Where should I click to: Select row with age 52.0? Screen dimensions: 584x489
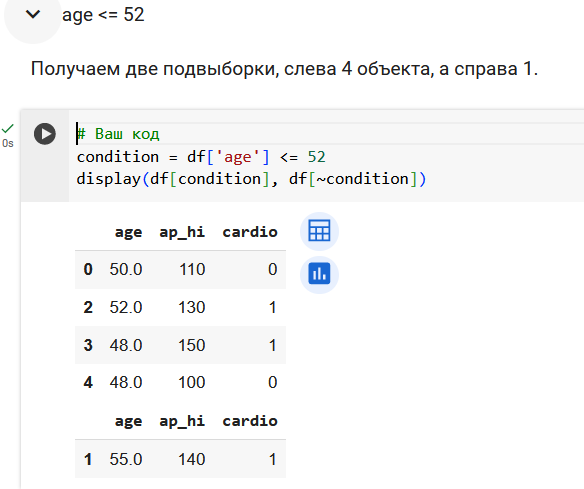tap(180, 308)
